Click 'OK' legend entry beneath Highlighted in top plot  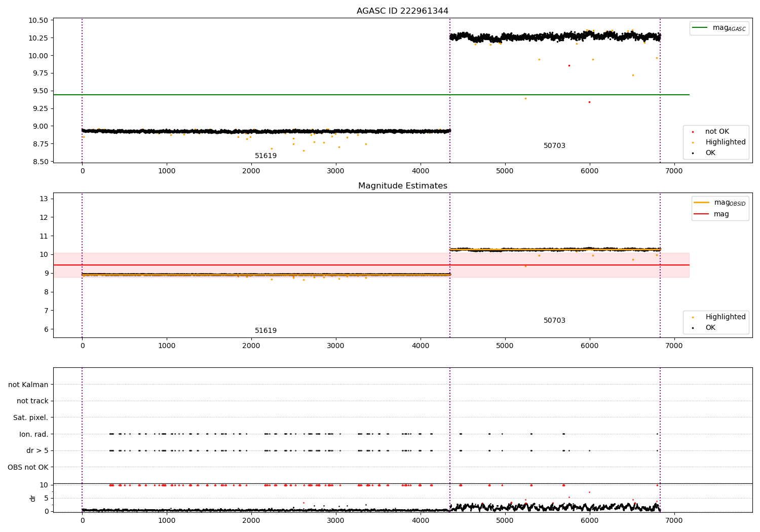coord(710,153)
